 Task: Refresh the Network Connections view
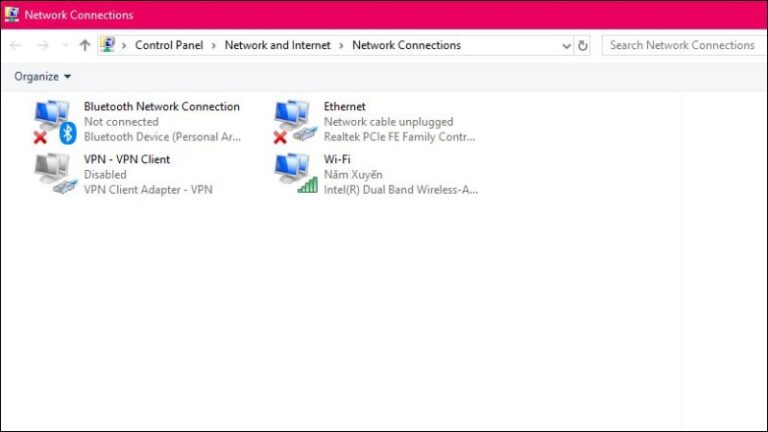[582, 46]
